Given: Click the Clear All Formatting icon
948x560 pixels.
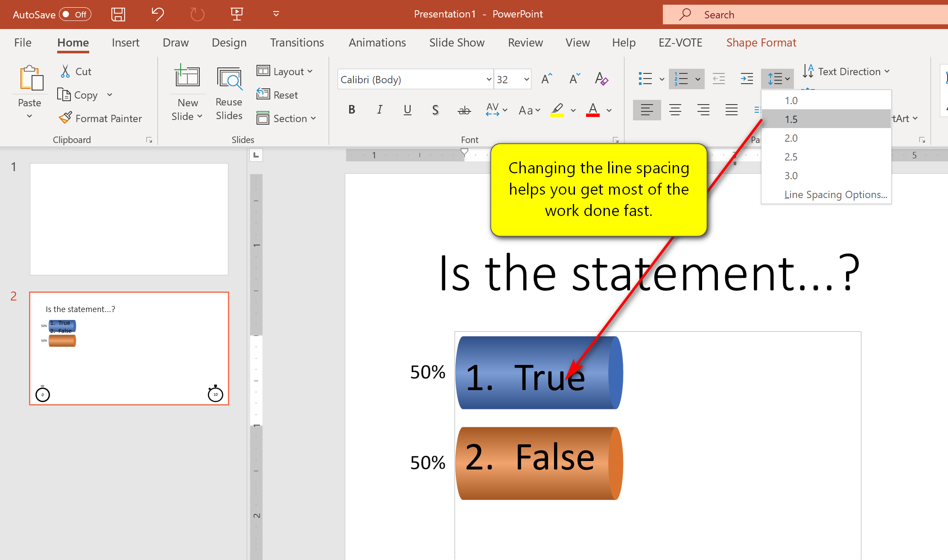Looking at the screenshot, I should click(601, 79).
